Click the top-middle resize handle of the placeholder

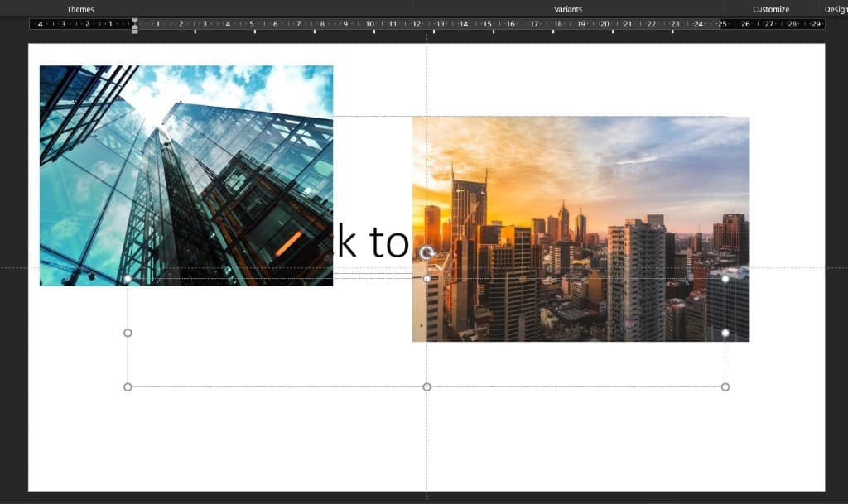pos(426,280)
